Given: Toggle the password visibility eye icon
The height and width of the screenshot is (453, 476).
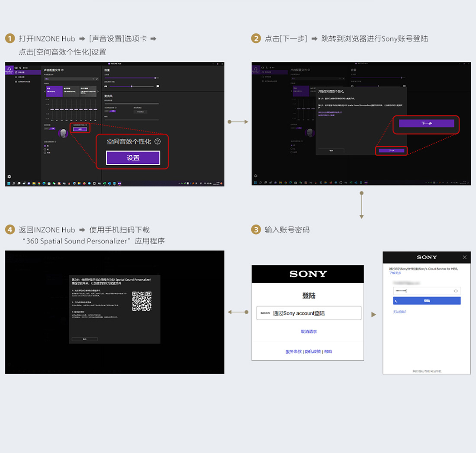Looking at the screenshot, I should coord(456,291).
